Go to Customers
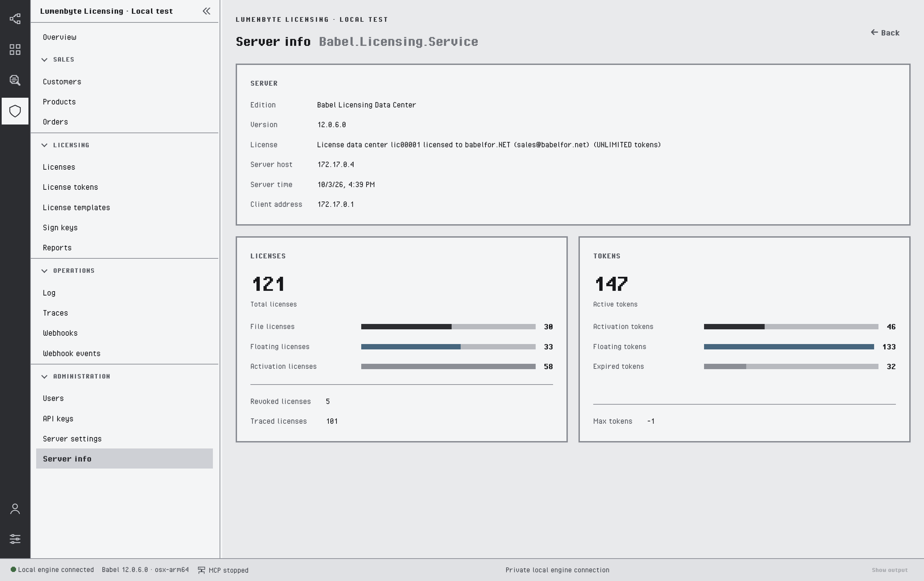The image size is (924, 581). 124,82
